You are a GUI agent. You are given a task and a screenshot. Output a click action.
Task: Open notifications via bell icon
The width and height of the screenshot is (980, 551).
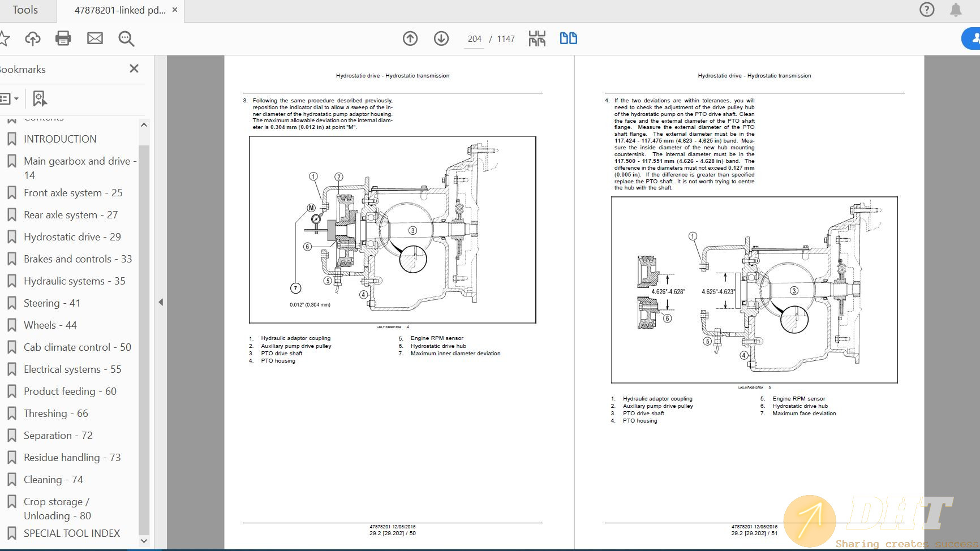point(956,10)
